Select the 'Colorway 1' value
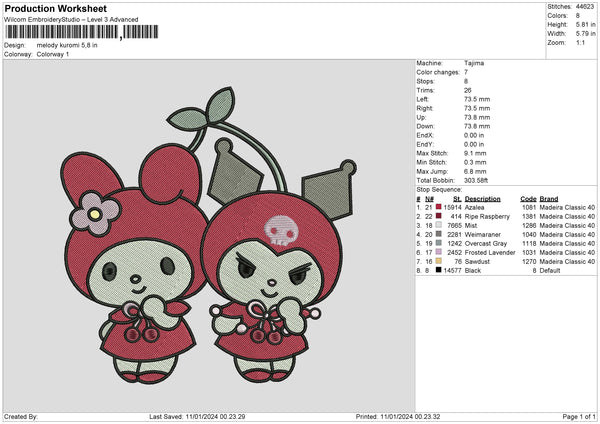Viewport: 600px width, 424px height. pyautogui.click(x=53, y=54)
